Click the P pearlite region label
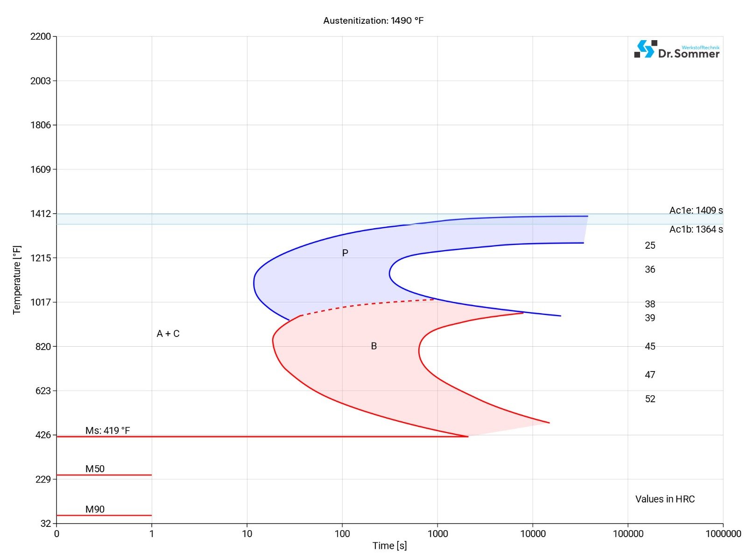This screenshot has height=560, width=747. pos(345,253)
